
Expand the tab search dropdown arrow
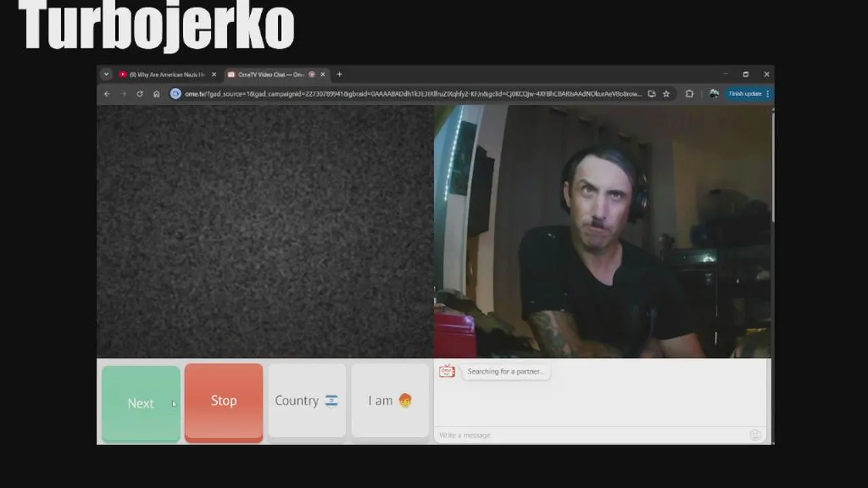pos(106,75)
